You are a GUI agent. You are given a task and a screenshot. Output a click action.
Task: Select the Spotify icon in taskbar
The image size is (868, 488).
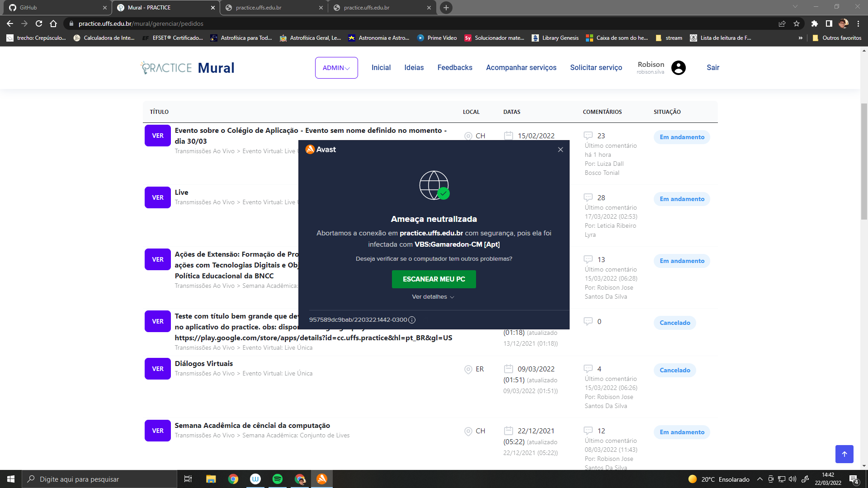277,479
